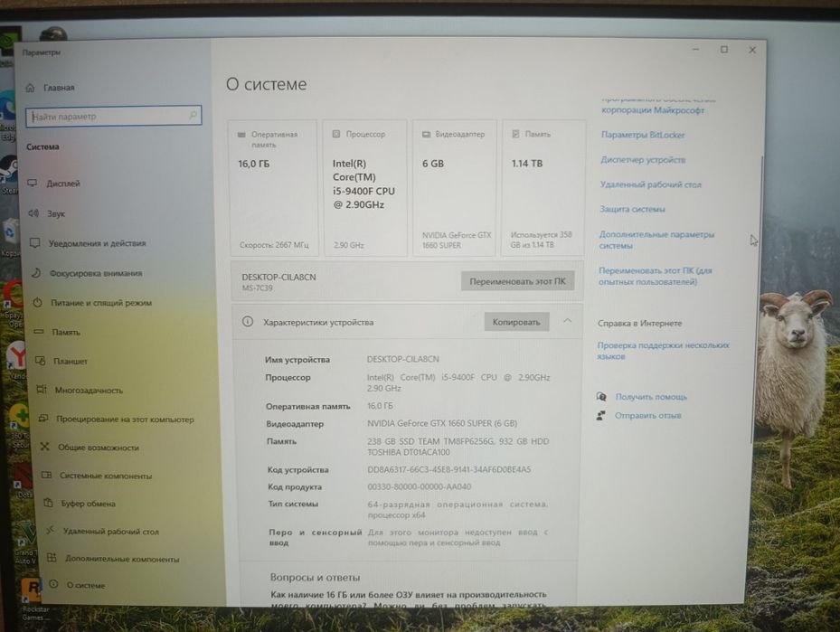This screenshot has width=840, height=632.
Task: Click the Многозадачность icon
Action: [x=42, y=390]
